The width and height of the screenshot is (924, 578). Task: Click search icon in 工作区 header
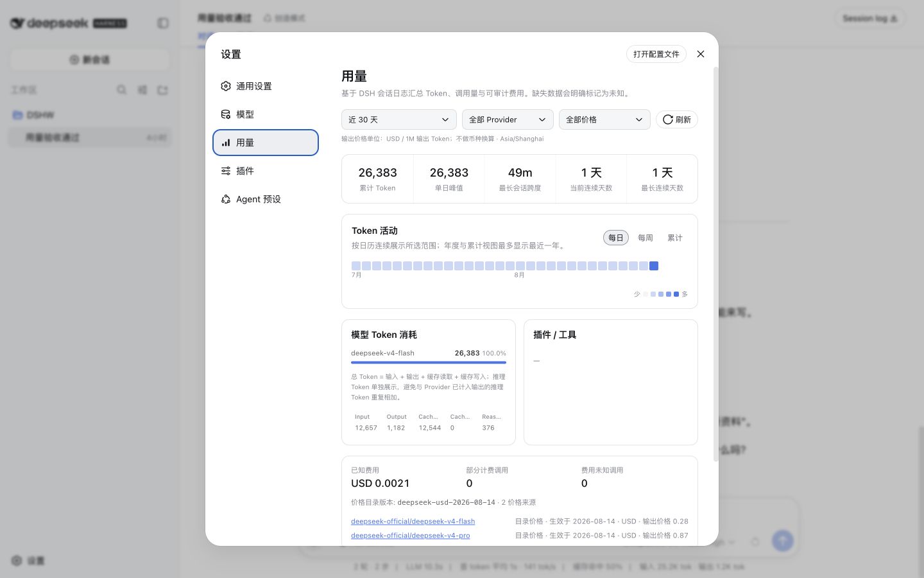[121, 90]
